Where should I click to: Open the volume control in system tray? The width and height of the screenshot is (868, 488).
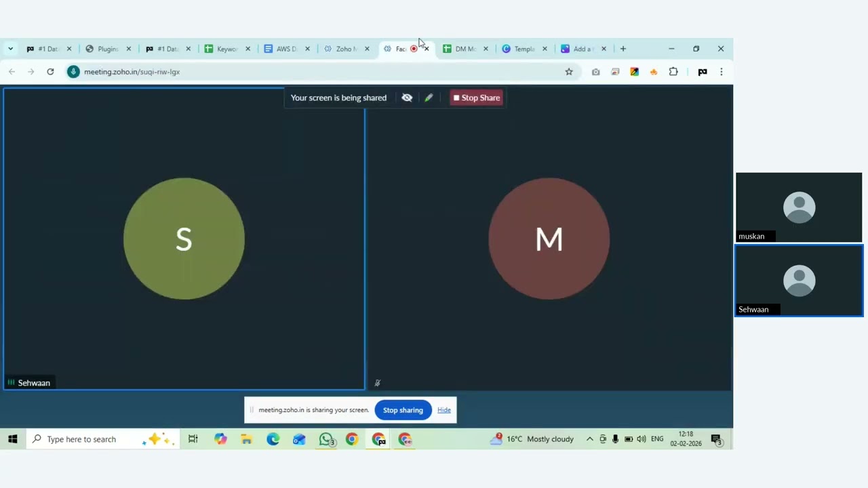642,439
